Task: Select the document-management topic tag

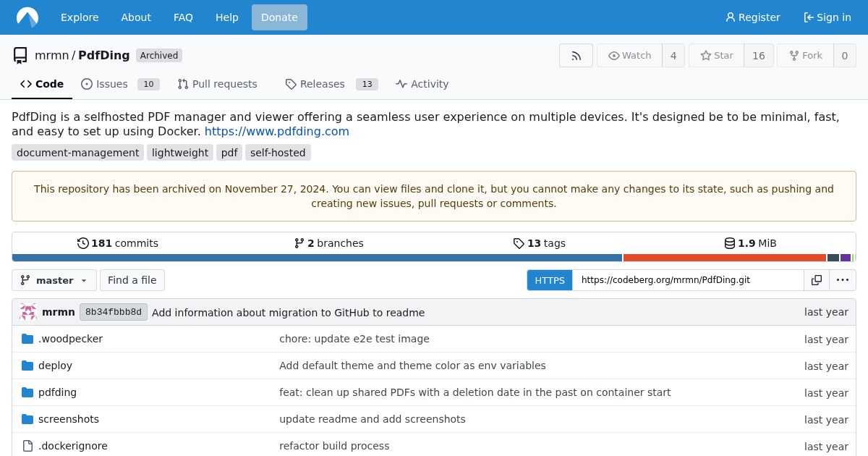Action: tap(77, 153)
